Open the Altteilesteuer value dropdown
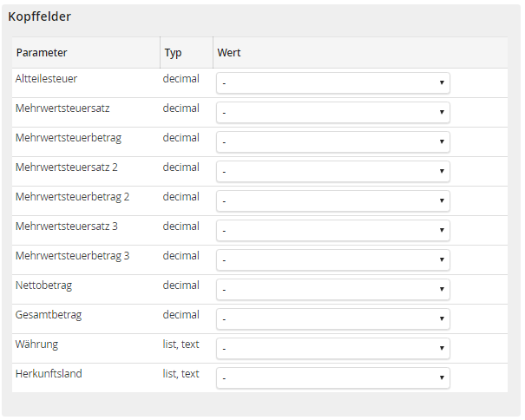The image size is (525, 420). tap(332, 83)
